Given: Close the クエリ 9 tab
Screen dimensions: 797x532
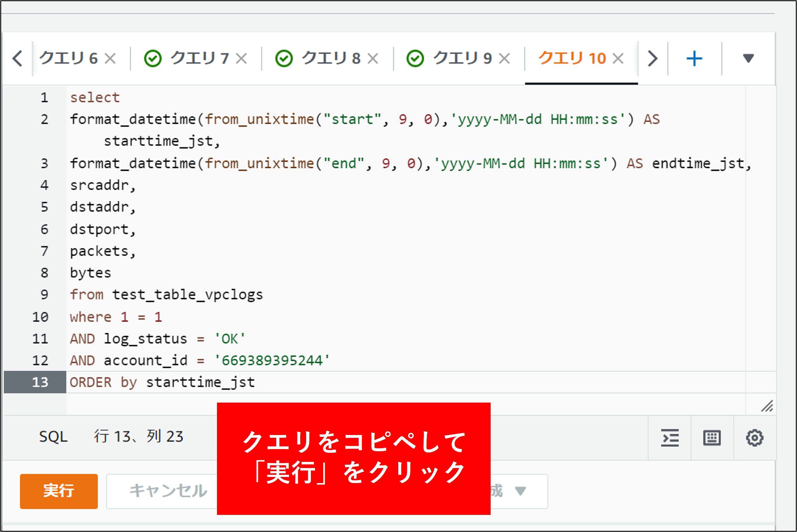Looking at the screenshot, I should coord(504,58).
